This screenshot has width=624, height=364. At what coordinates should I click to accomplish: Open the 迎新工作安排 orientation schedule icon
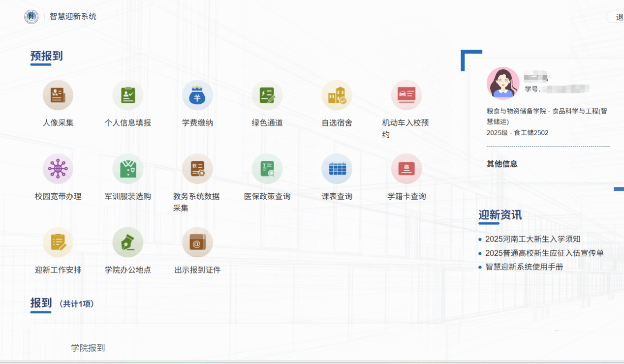(58, 242)
